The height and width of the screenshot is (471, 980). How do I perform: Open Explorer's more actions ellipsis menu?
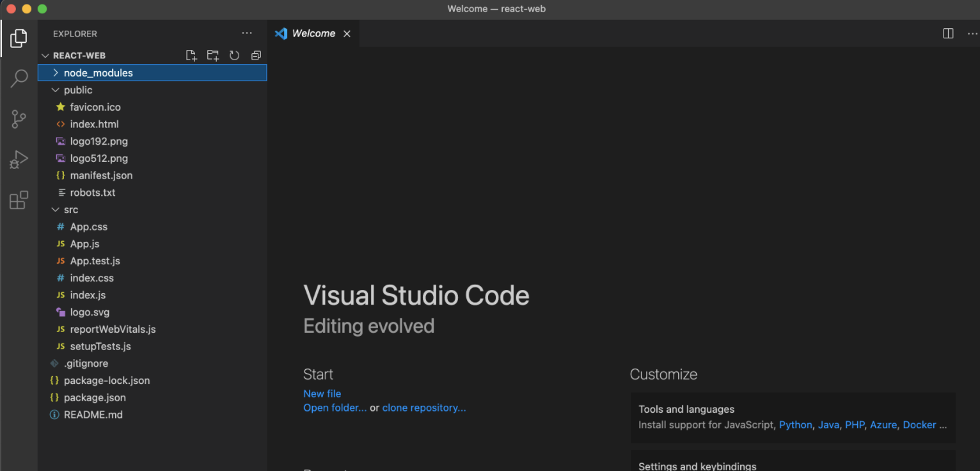(247, 33)
